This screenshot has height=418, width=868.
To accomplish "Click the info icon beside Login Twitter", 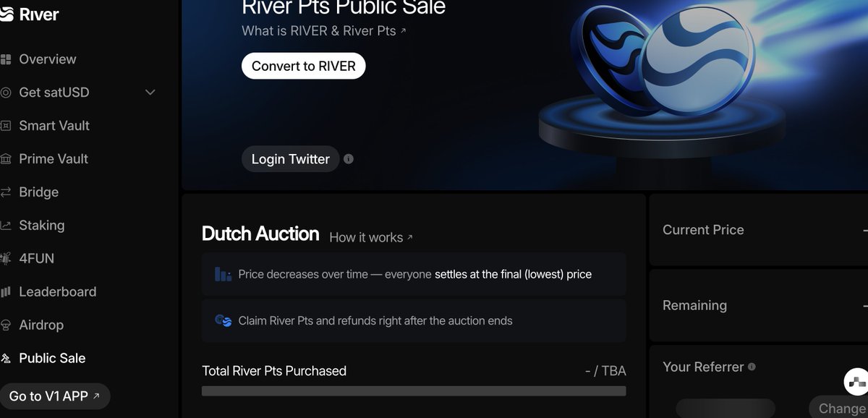I will 349,159.
